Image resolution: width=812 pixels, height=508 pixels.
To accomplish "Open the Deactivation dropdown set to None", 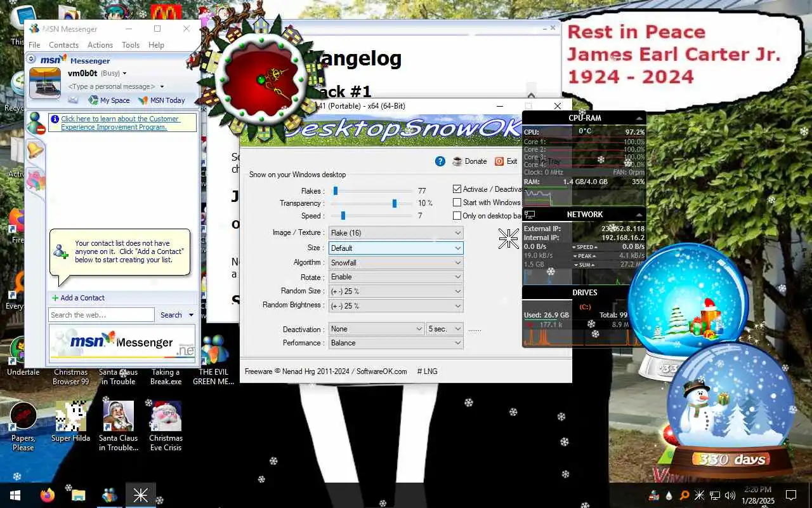I will coord(377,329).
